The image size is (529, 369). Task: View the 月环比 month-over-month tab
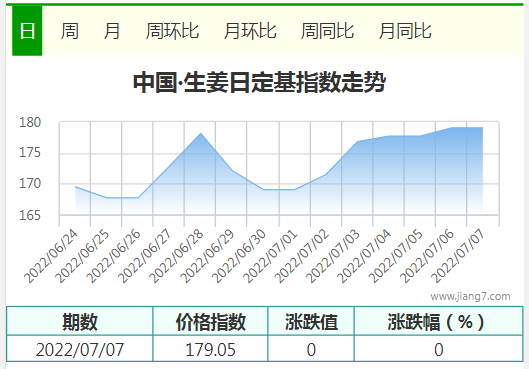pyautogui.click(x=250, y=31)
